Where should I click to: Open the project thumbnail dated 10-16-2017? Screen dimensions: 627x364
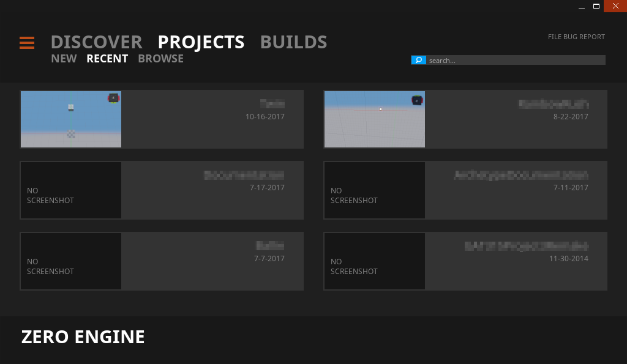tap(71, 119)
